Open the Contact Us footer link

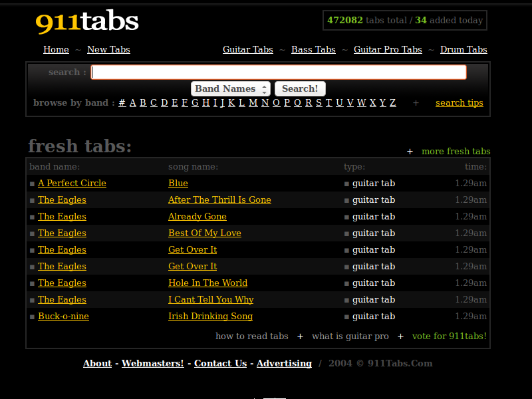tap(220, 364)
